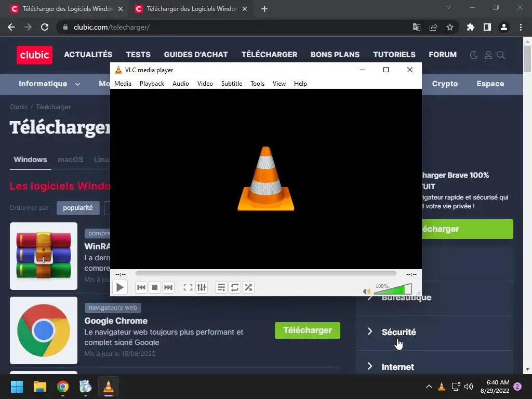The height and width of the screenshot is (399, 532).
Task: Go back in Chrome browser
Action: [11, 27]
